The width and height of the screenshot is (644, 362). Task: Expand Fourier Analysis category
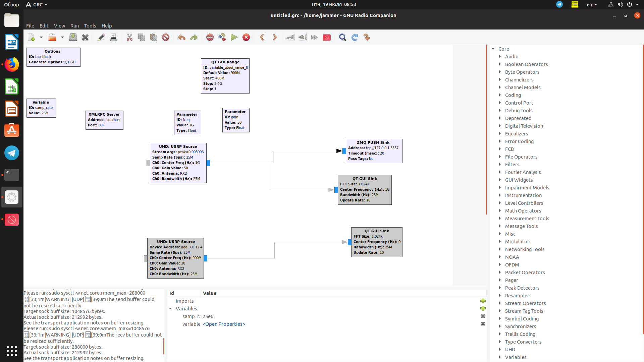coord(500,172)
